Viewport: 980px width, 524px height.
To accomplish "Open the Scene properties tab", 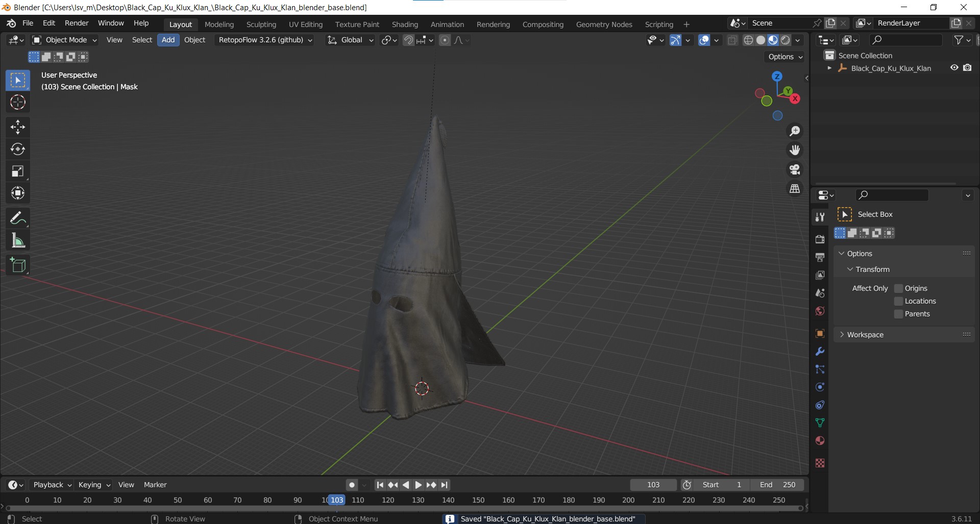I will coord(820,293).
